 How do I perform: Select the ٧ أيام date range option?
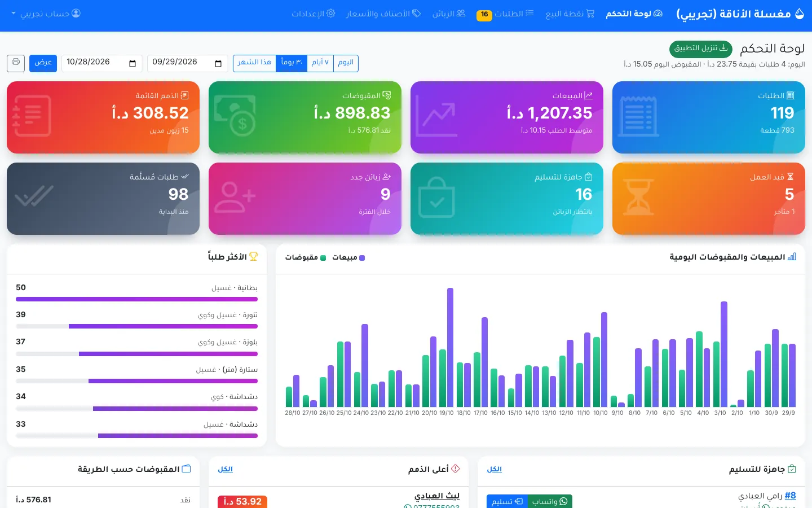click(x=320, y=63)
